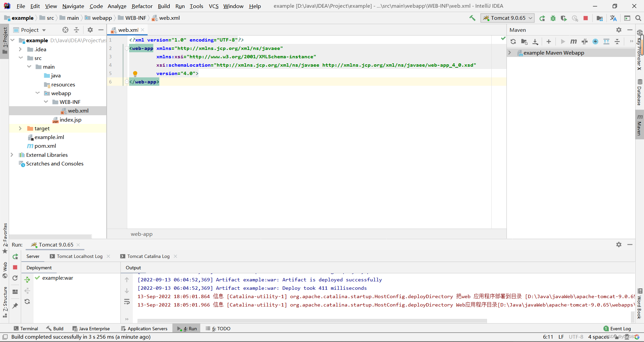Select pom.xml in the Project tree

point(45,146)
